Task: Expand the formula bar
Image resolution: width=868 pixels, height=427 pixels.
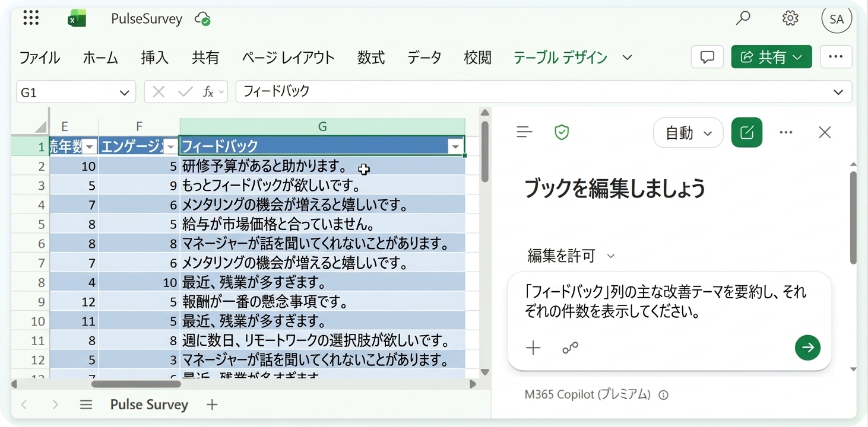Action: click(x=838, y=92)
